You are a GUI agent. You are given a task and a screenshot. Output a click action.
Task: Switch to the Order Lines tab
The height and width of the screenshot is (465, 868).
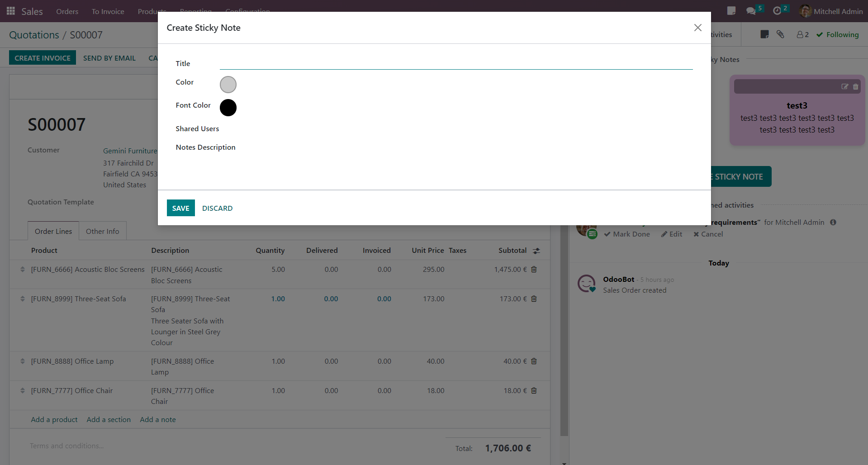53,231
